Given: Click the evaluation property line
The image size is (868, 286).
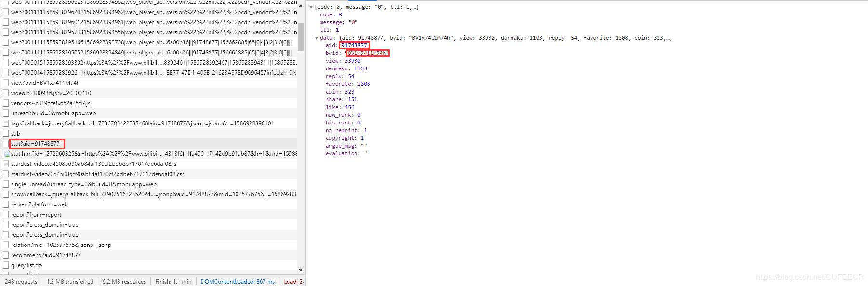Looking at the screenshot, I should (x=348, y=153).
